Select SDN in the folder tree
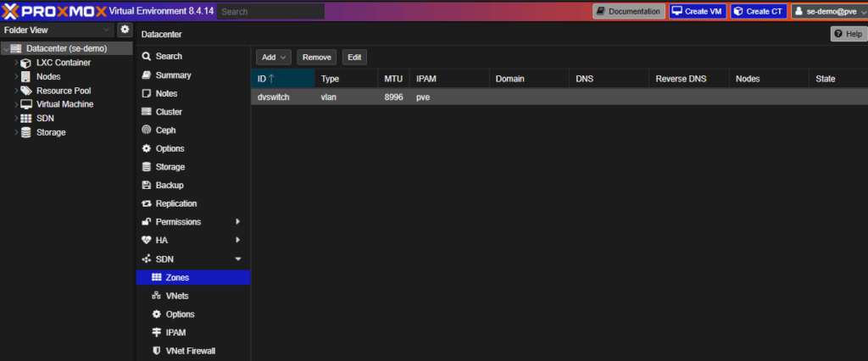The width and height of the screenshot is (868, 361). 46,119
